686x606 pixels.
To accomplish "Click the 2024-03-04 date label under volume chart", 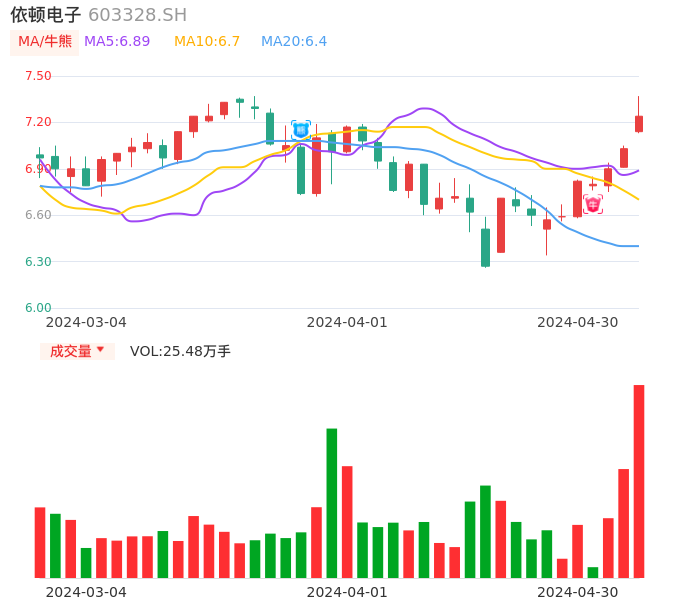I will coord(86,591).
